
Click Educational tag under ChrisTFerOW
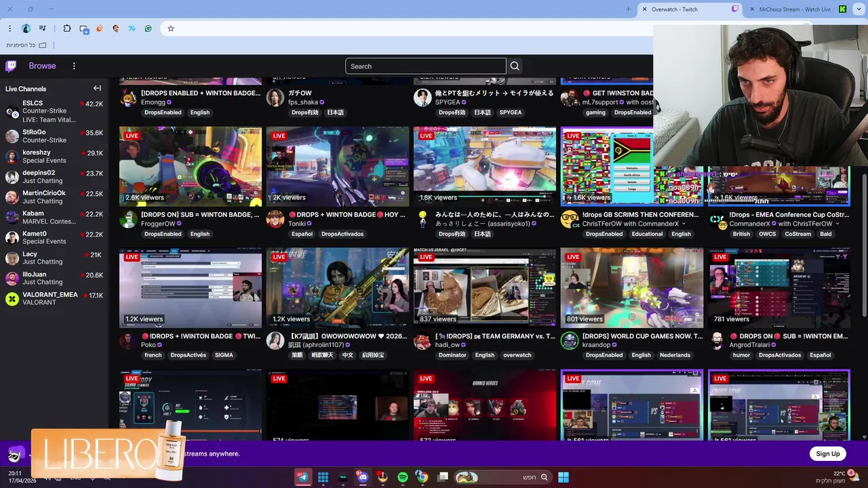pos(647,234)
